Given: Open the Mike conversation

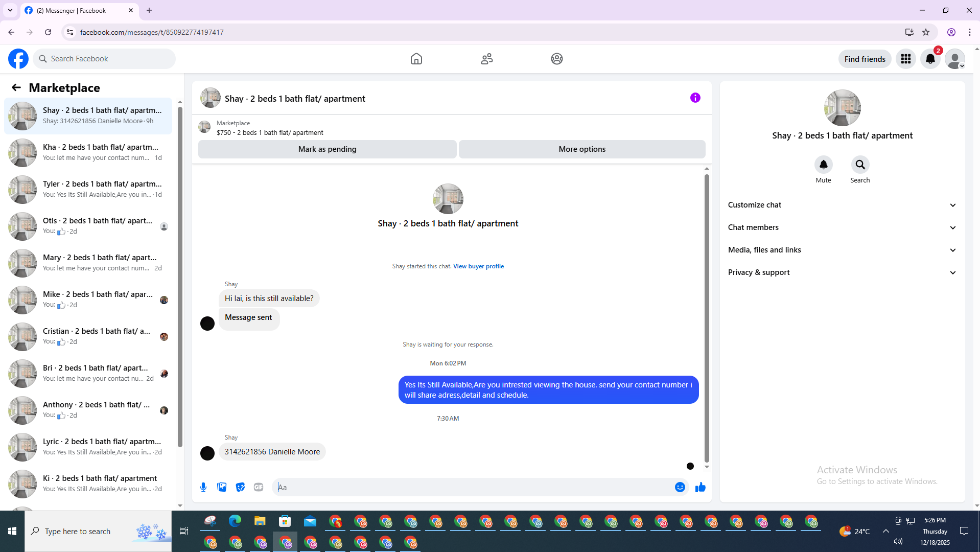Looking at the screenshot, I should [x=88, y=300].
